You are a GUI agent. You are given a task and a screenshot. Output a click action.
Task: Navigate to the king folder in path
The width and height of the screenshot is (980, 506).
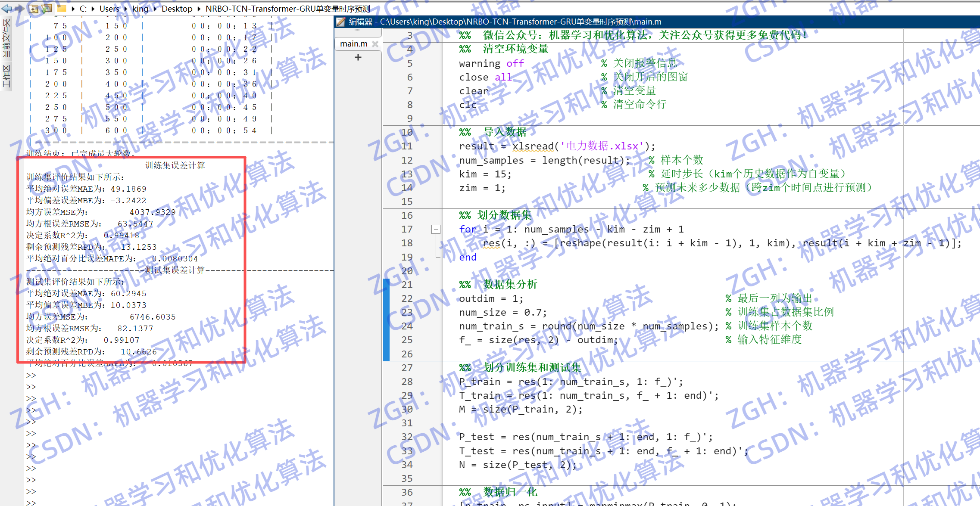pyautogui.click(x=140, y=9)
